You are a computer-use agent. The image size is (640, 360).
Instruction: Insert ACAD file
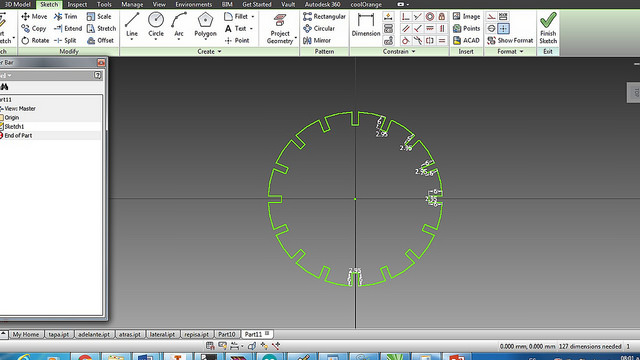pos(467,40)
